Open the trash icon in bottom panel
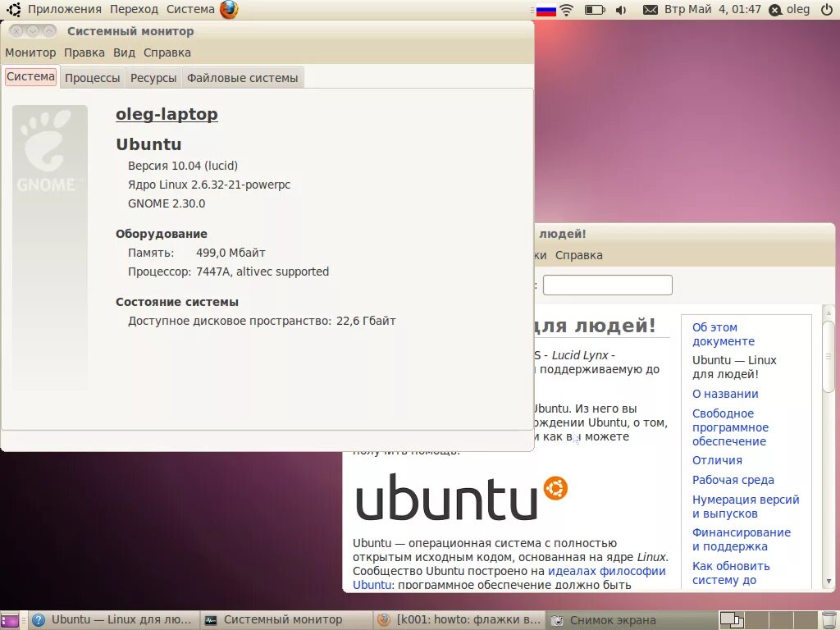The width and height of the screenshot is (840, 630). (x=829, y=620)
